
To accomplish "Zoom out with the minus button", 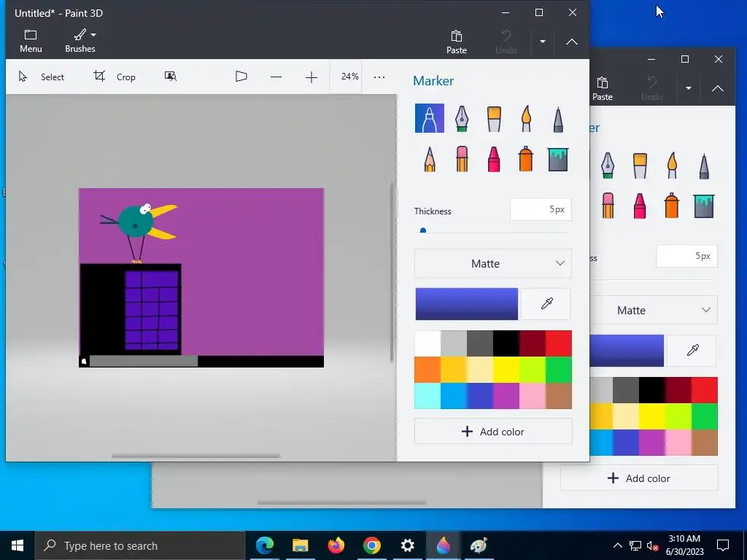I will click(x=276, y=77).
